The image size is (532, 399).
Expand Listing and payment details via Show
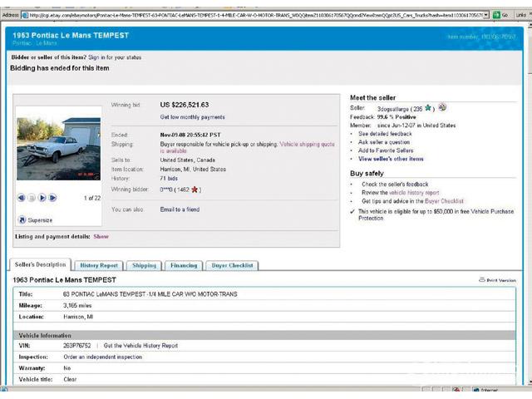tap(101, 236)
